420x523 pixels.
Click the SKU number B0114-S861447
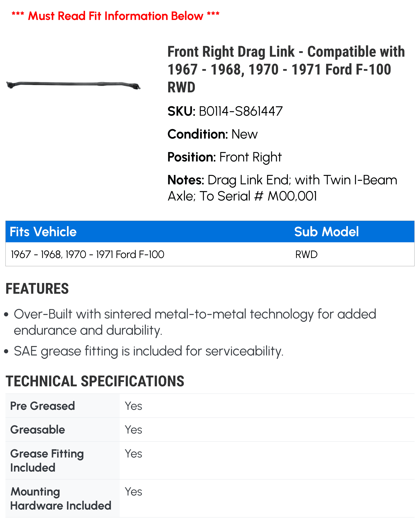[240, 111]
